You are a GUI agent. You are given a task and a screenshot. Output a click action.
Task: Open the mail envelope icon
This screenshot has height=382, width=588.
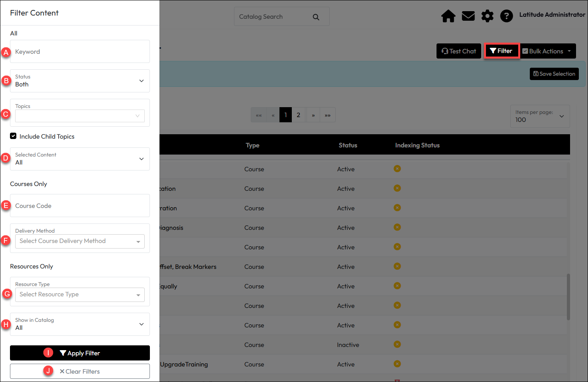pyautogui.click(x=468, y=16)
